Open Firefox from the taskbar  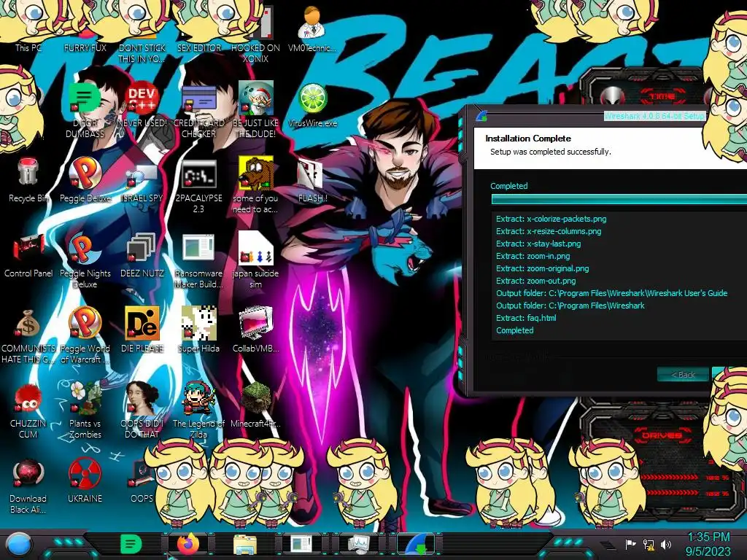click(188, 544)
